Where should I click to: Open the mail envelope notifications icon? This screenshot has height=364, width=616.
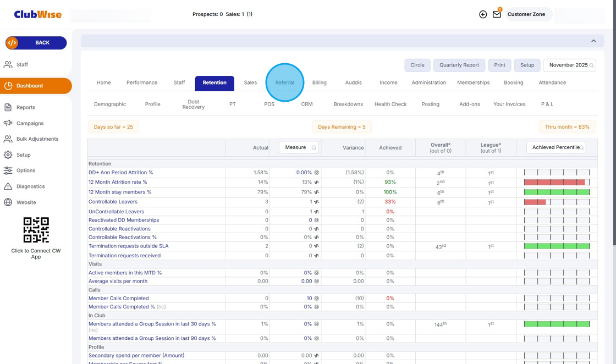497,14
